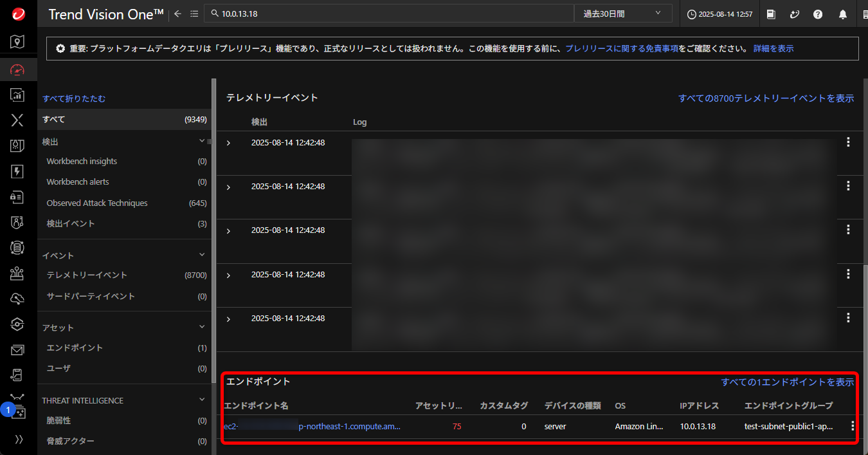Open the shield with person sidebar icon

(17, 222)
